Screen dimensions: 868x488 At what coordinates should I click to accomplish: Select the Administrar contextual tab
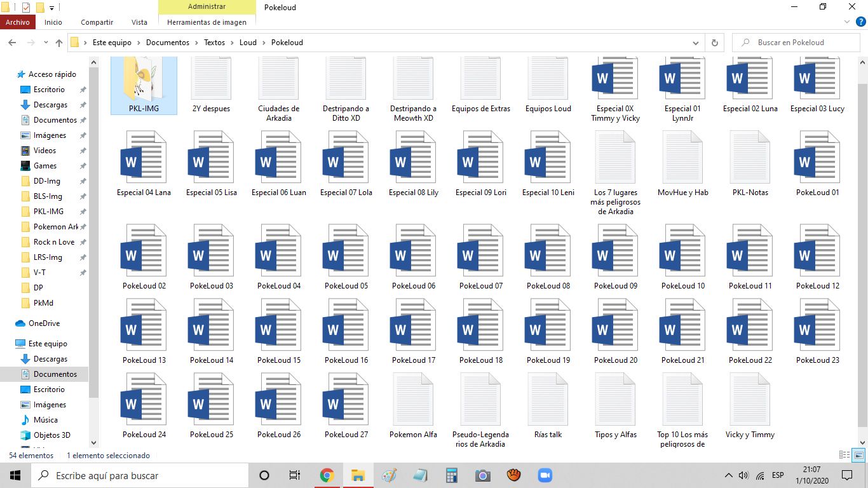[x=207, y=7]
